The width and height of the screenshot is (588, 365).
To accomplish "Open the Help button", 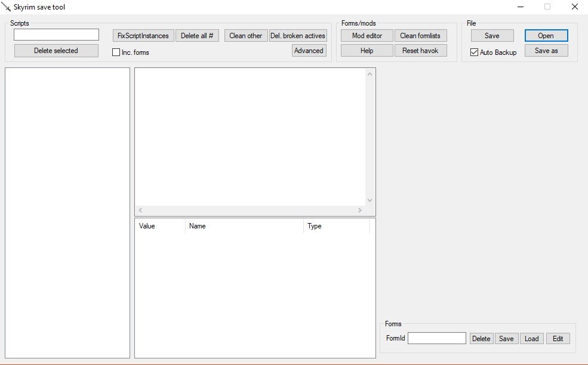I will [x=367, y=51].
